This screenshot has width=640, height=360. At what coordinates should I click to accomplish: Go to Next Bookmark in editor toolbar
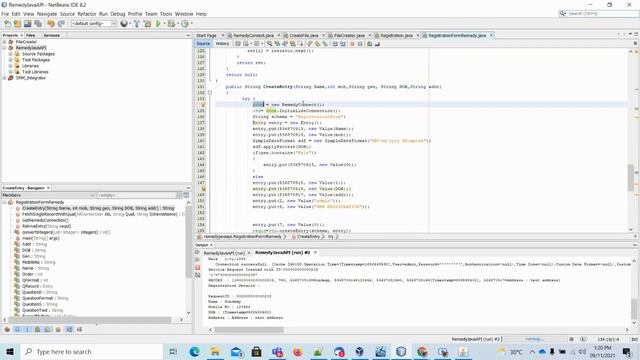tap(317, 44)
